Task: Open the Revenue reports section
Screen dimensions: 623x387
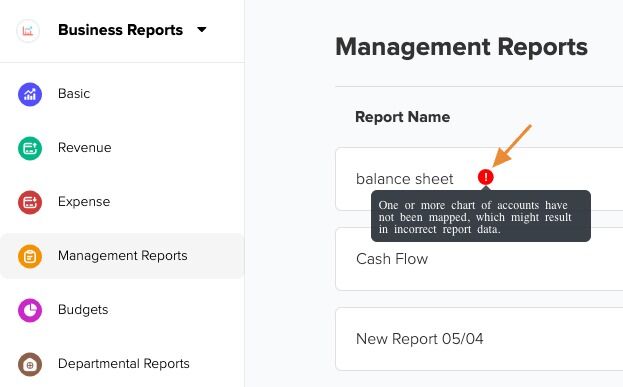Action: click(x=85, y=148)
